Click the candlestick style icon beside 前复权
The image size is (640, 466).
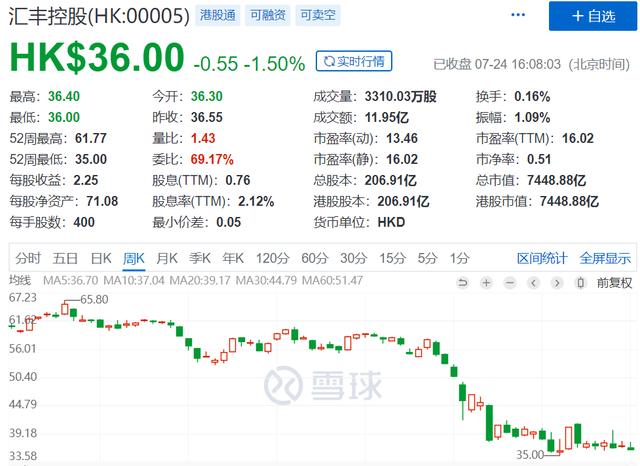(580, 282)
